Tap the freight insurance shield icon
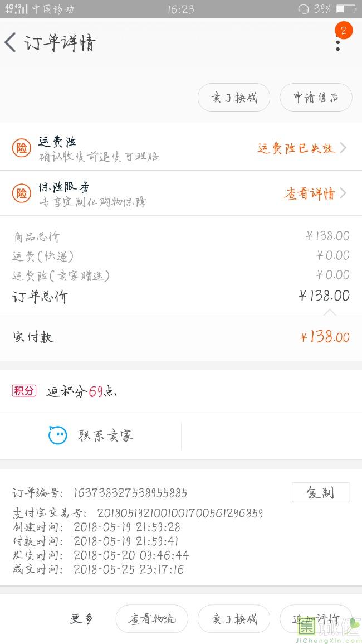362x644 pixels. [22, 148]
